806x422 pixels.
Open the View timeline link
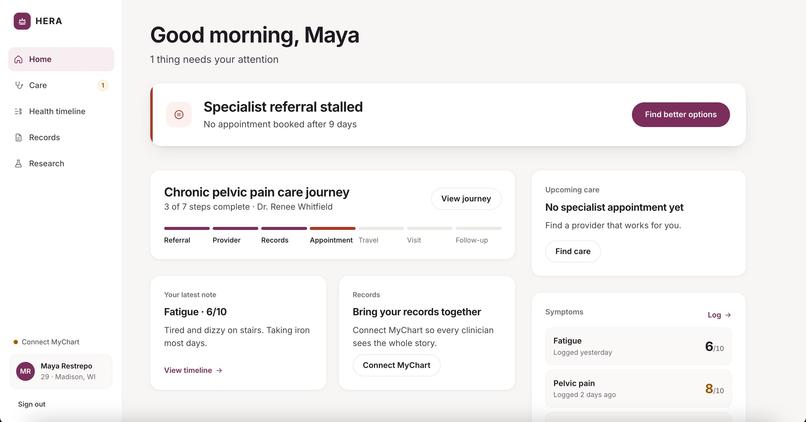pos(193,370)
